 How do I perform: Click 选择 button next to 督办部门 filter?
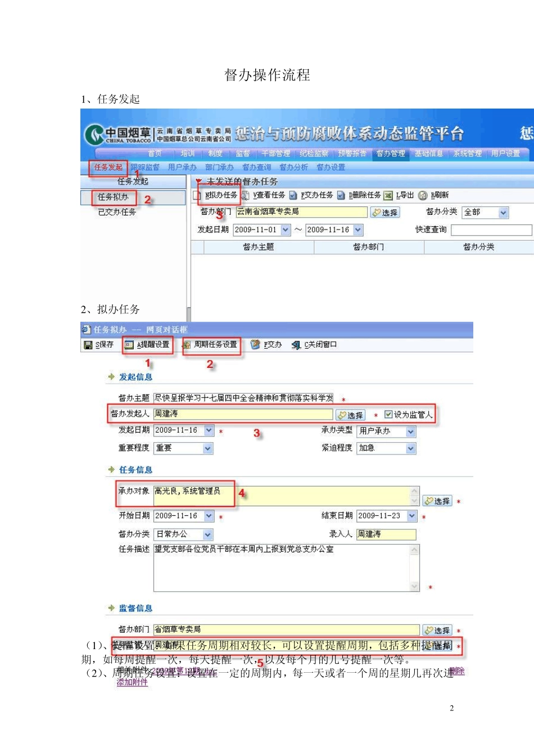tap(385, 213)
